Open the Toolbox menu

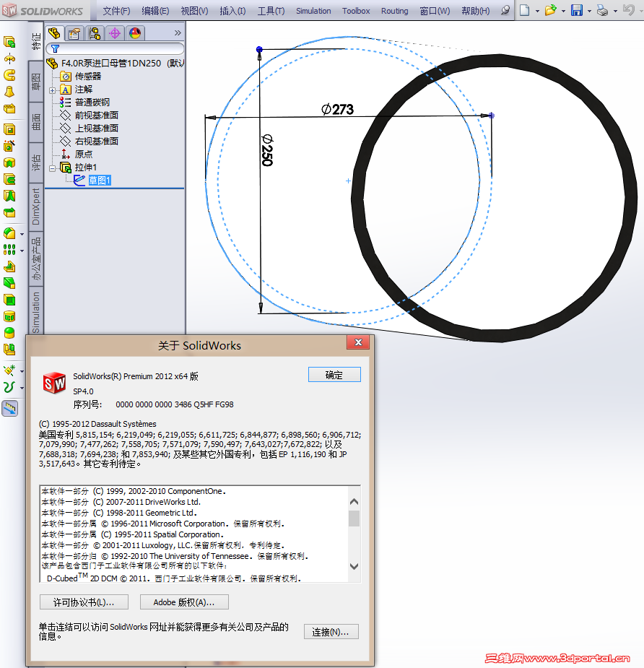356,11
